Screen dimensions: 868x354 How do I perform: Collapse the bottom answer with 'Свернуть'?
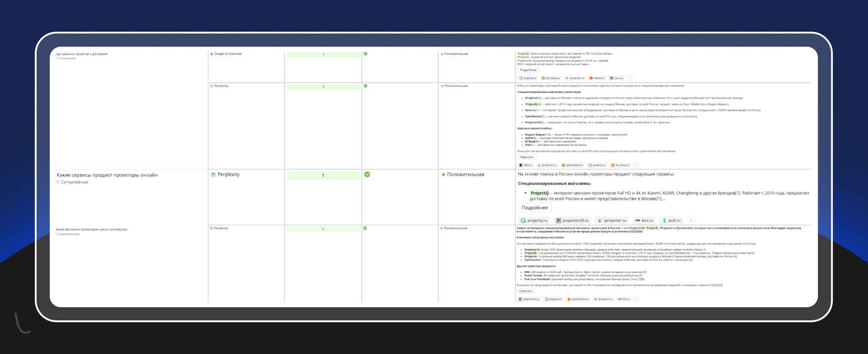point(526,291)
